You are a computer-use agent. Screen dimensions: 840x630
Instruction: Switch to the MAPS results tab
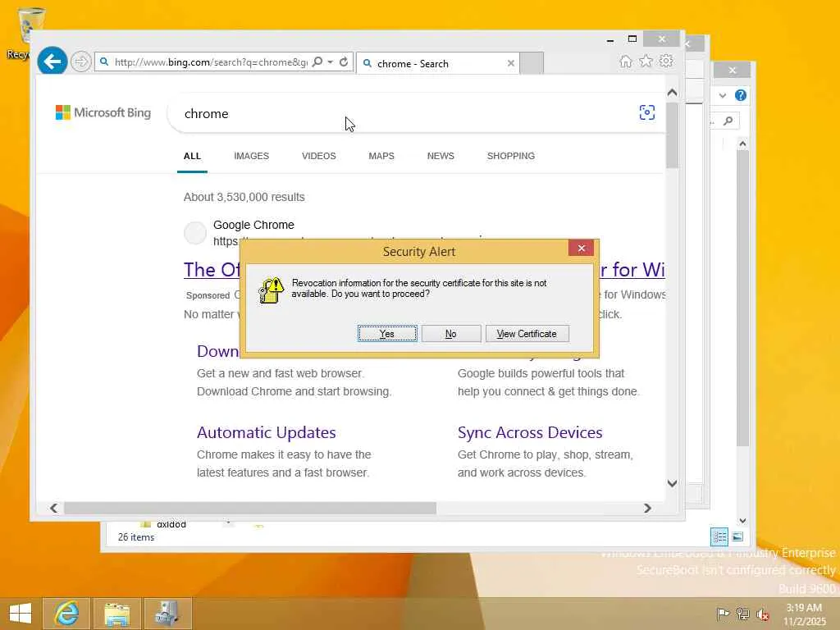(x=381, y=156)
